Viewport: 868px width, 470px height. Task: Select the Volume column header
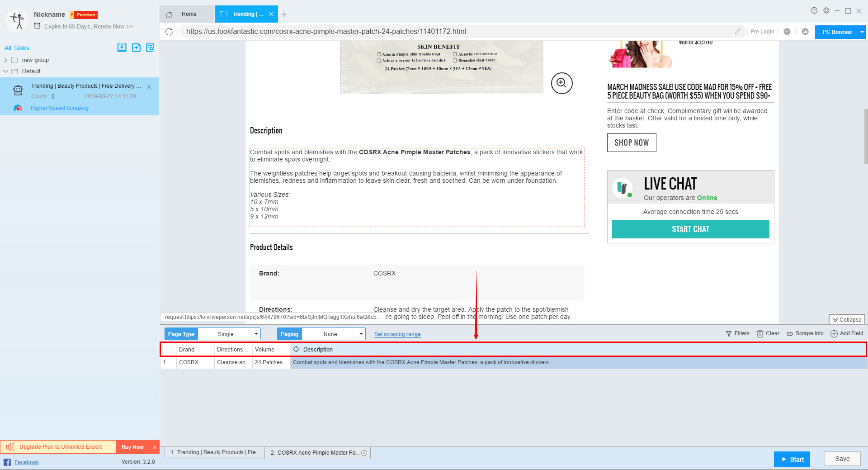[271, 349]
